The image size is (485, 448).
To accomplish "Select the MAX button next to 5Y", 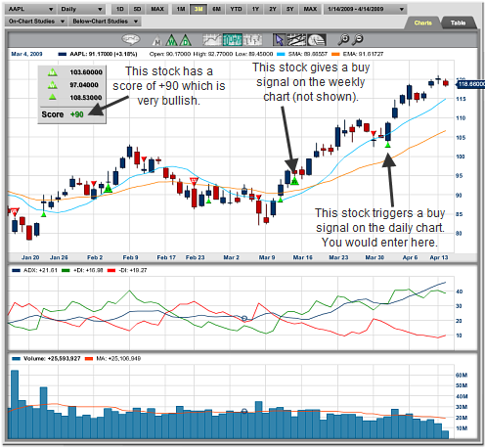I will 310,9.
